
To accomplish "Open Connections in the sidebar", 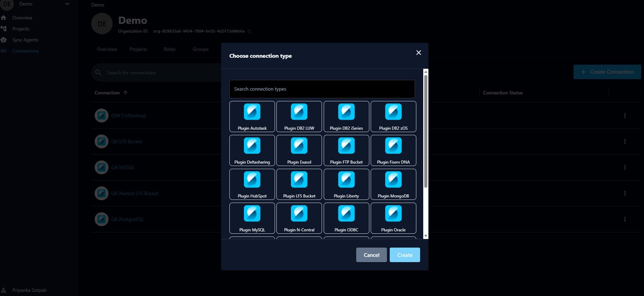I will tap(26, 51).
